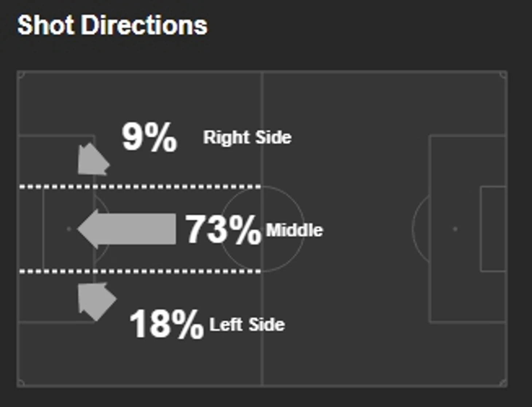Click the left penalty spot
Image resolution: width=532 pixels, height=407 pixels.
pos(69,229)
